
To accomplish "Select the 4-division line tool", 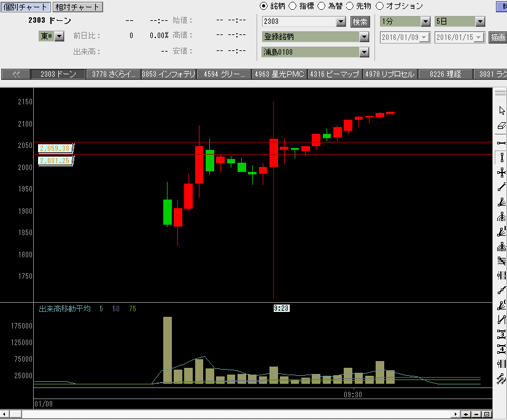I will pos(501,349).
